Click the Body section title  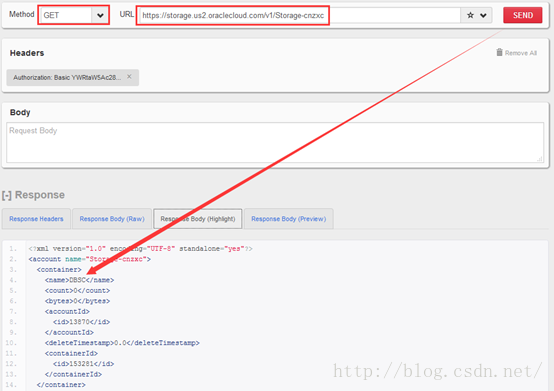click(x=20, y=112)
